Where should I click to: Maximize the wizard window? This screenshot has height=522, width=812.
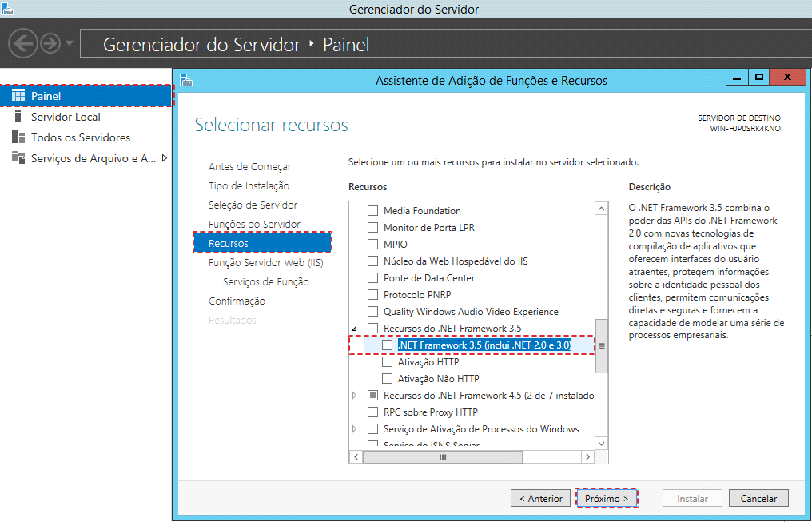pyautogui.click(x=759, y=78)
